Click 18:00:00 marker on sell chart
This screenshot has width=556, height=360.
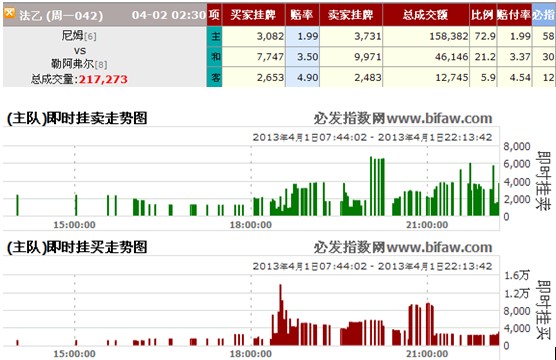[251, 225]
